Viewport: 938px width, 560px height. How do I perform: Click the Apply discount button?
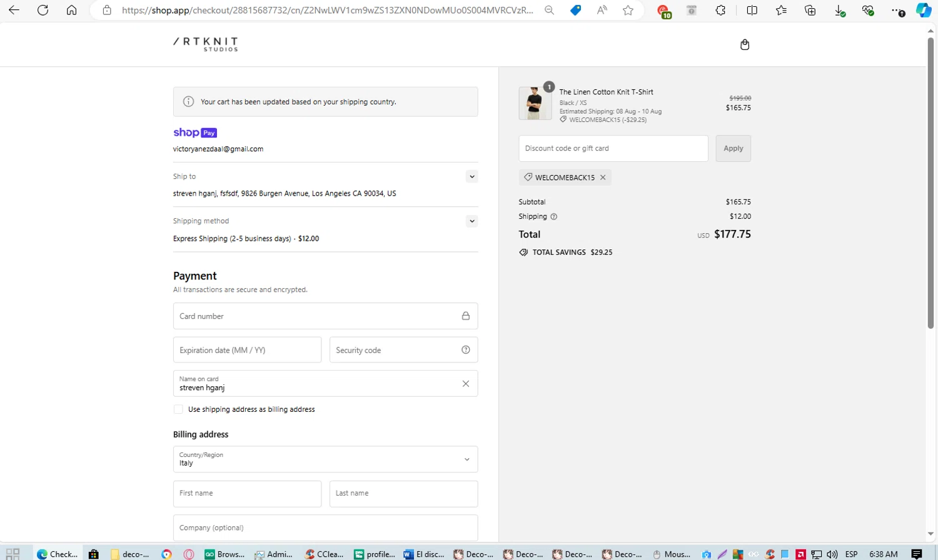pyautogui.click(x=733, y=149)
